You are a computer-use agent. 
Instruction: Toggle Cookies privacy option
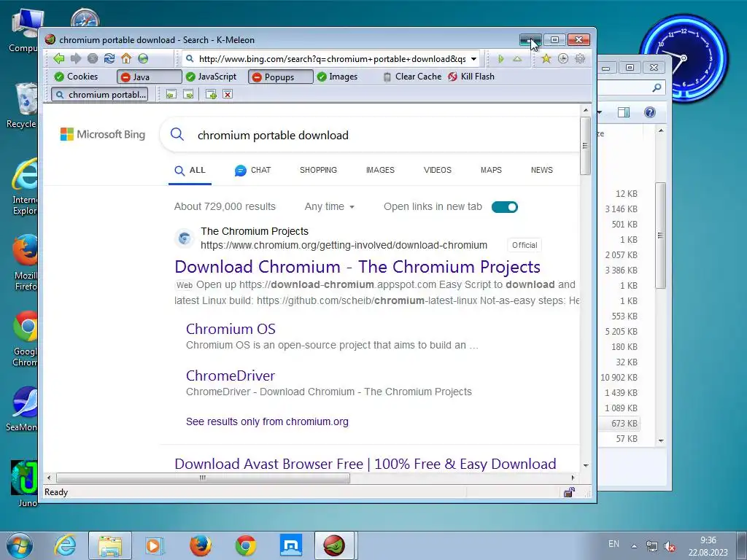pos(76,77)
